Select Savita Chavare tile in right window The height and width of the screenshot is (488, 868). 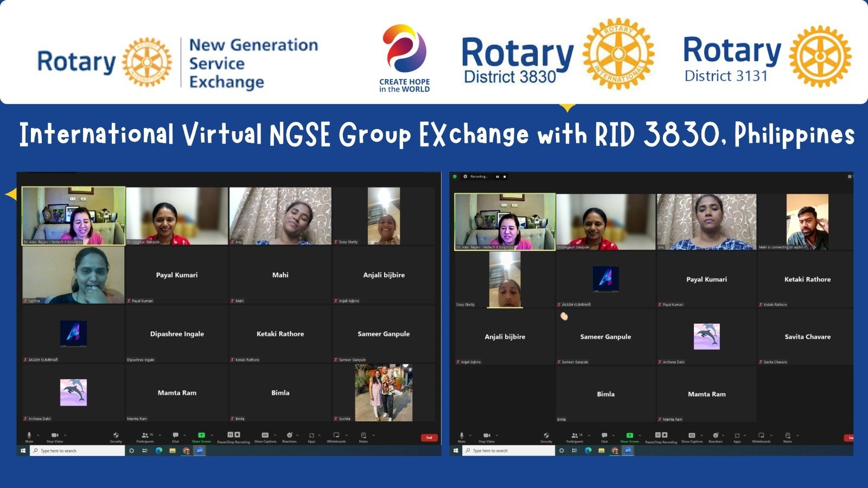[x=807, y=336]
